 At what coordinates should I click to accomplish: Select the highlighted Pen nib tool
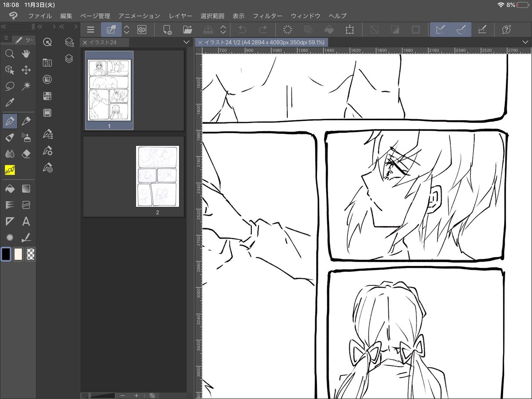(x=10, y=121)
